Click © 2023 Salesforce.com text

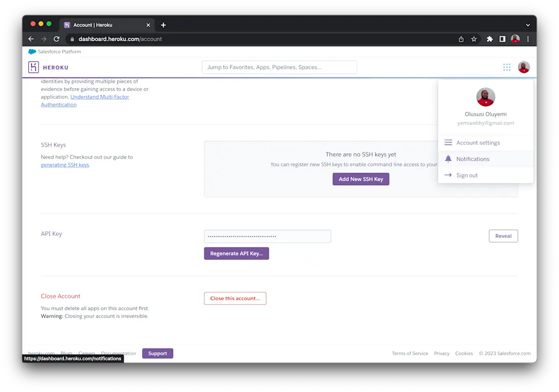[x=504, y=354]
